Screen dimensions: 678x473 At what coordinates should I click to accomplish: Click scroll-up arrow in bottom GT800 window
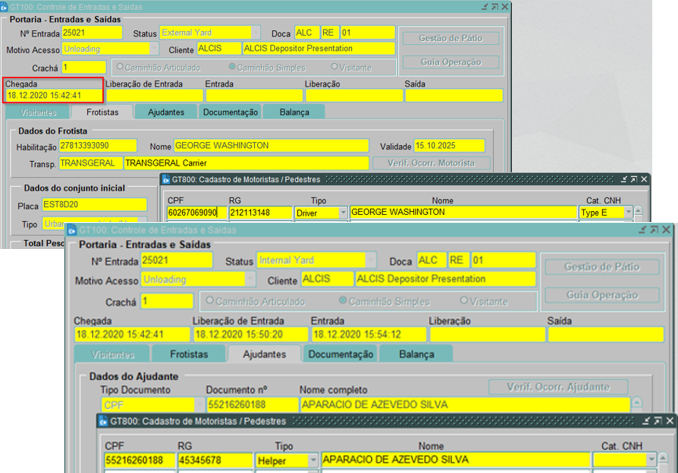663,458
